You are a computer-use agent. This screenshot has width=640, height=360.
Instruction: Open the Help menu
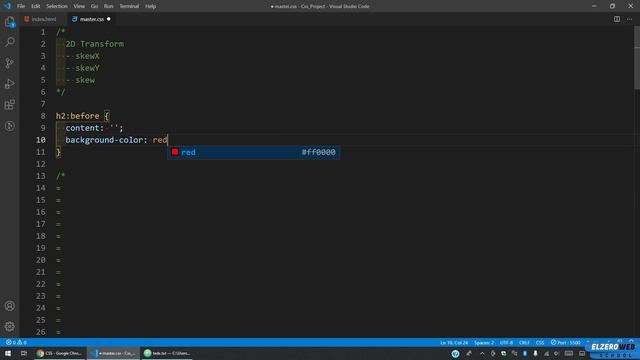point(150,6)
